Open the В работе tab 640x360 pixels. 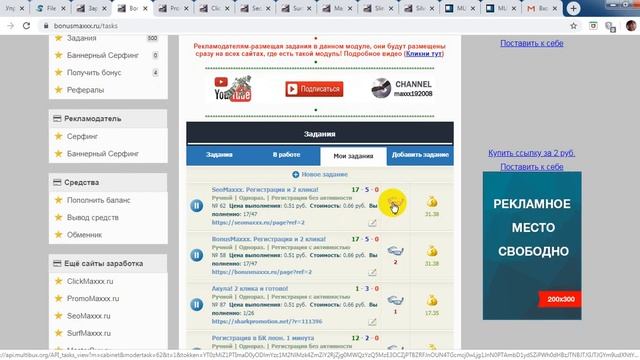(x=287, y=155)
